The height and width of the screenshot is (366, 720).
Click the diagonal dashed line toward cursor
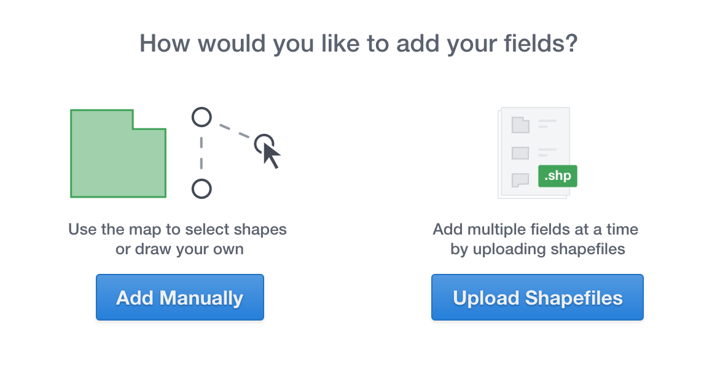pyautogui.click(x=234, y=131)
